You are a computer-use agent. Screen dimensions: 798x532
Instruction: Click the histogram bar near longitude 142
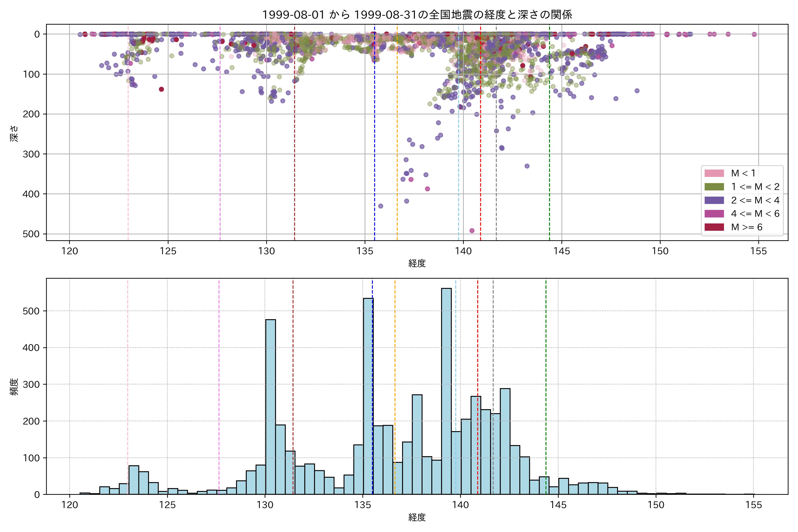505,441
